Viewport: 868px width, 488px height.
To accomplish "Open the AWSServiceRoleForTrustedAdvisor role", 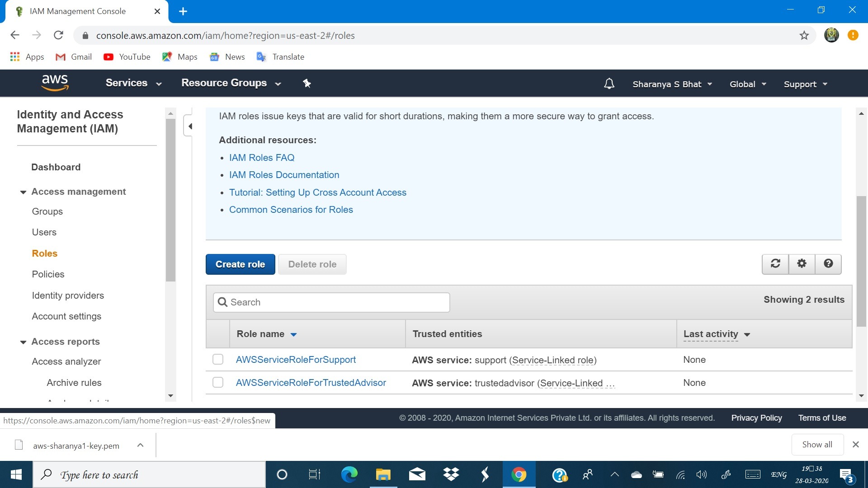I will [311, 383].
